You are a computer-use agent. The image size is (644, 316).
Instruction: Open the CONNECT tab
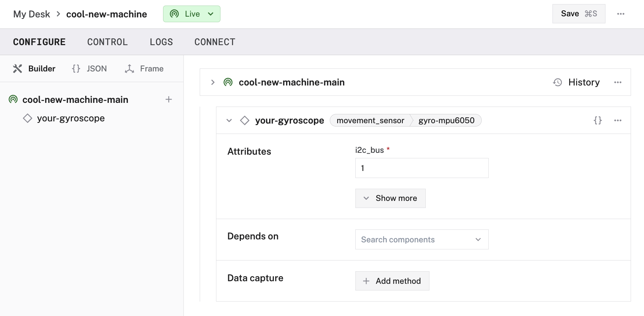tap(215, 42)
